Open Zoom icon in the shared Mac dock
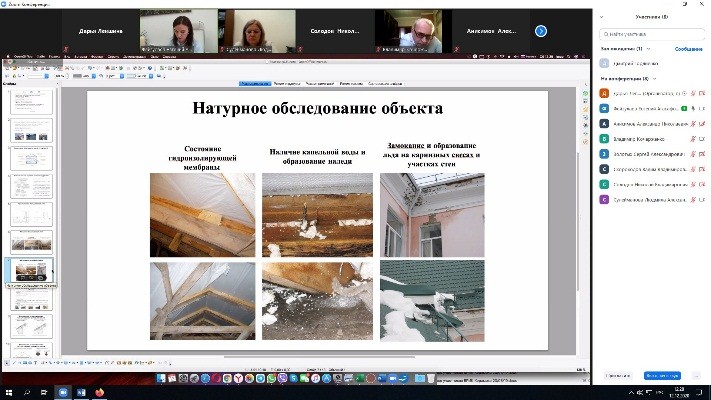This screenshot has height=400, width=711. pyautogui.click(x=393, y=378)
